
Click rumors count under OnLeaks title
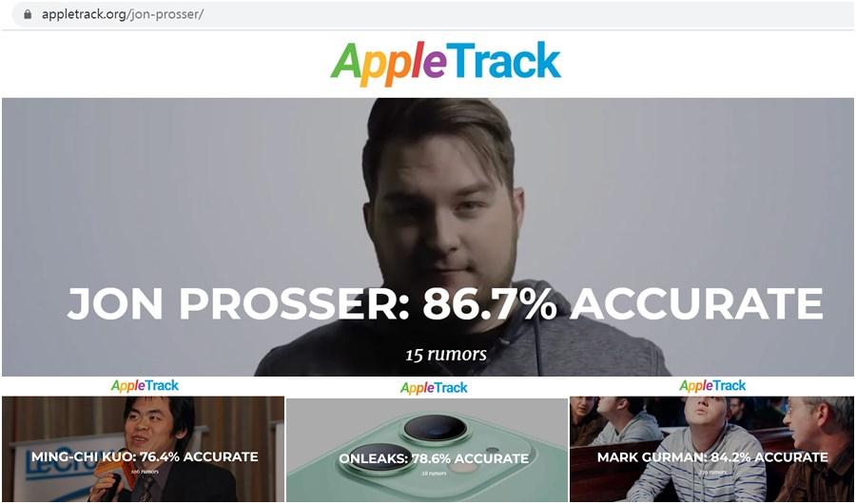click(435, 474)
